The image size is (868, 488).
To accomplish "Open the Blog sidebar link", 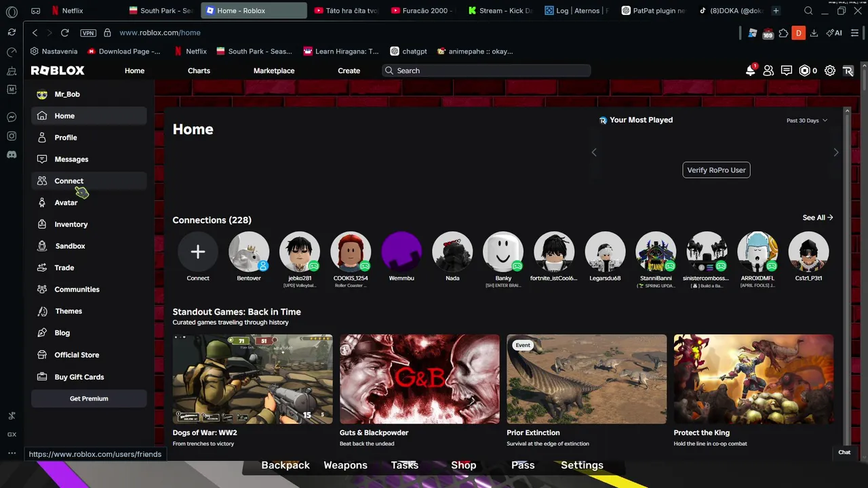I will [89, 333].
